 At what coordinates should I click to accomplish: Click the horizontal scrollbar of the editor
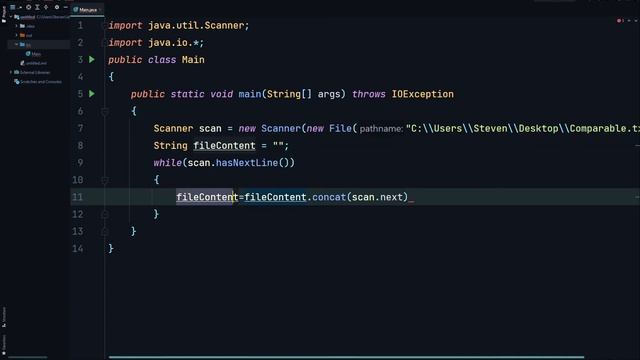tap(346, 357)
